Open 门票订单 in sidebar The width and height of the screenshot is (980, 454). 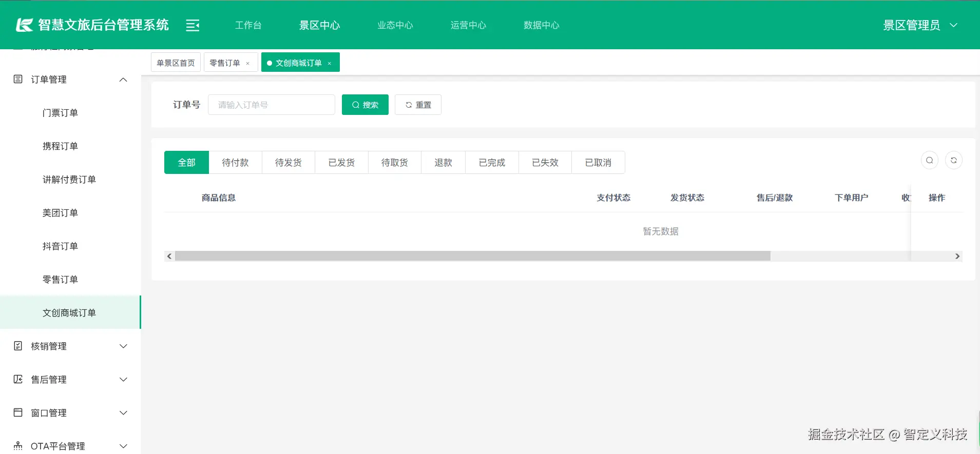[x=70, y=113]
